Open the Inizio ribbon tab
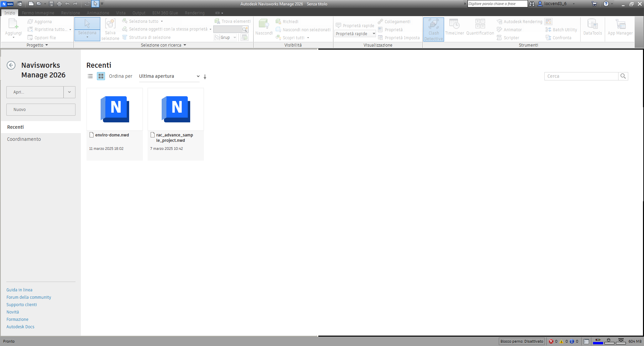 tap(10, 13)
